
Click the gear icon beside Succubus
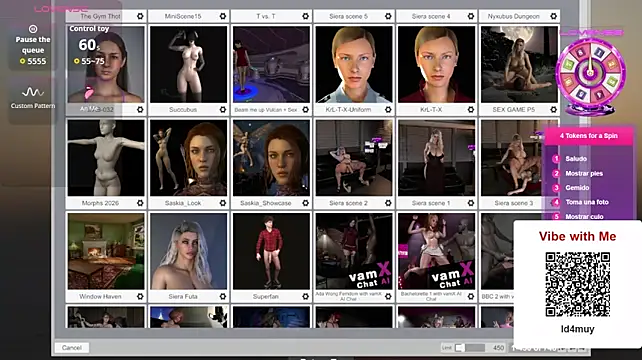[223, 110]
